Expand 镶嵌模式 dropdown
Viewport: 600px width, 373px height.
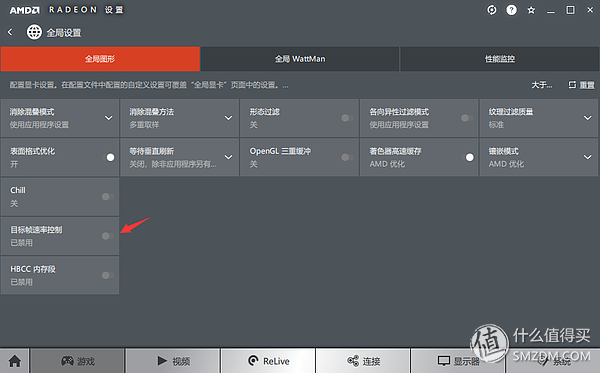pyautogui.click(x=588, y=157)
